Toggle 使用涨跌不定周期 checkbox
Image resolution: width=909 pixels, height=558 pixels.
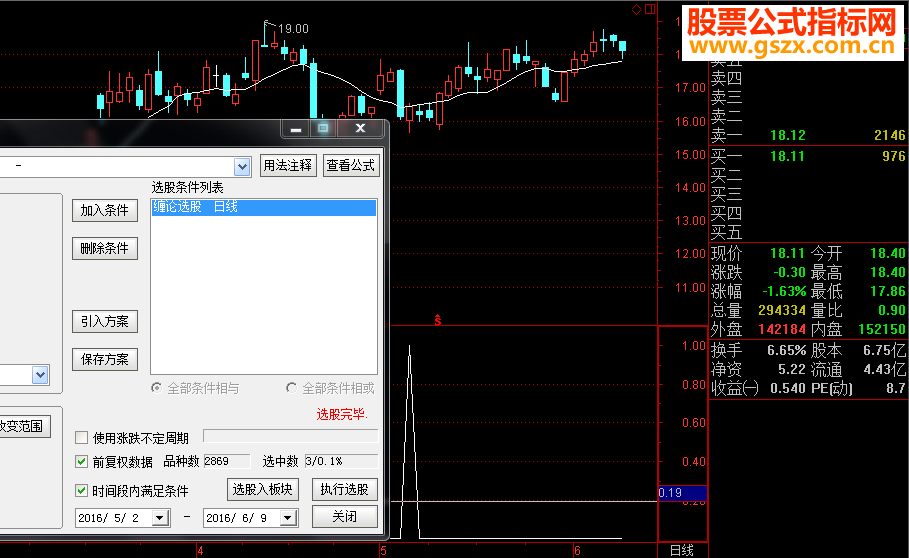click(82, 437)
